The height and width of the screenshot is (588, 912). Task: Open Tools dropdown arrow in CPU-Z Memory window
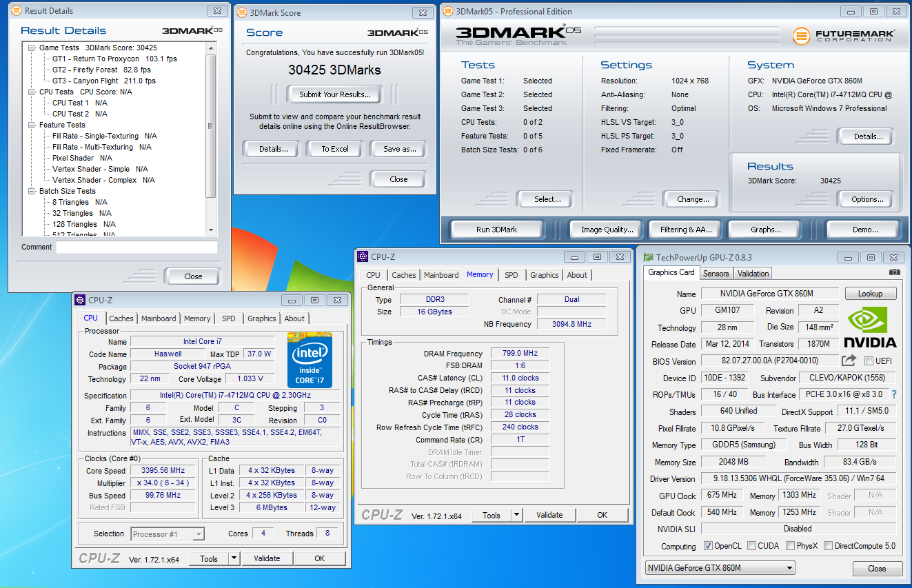(516, 515)
